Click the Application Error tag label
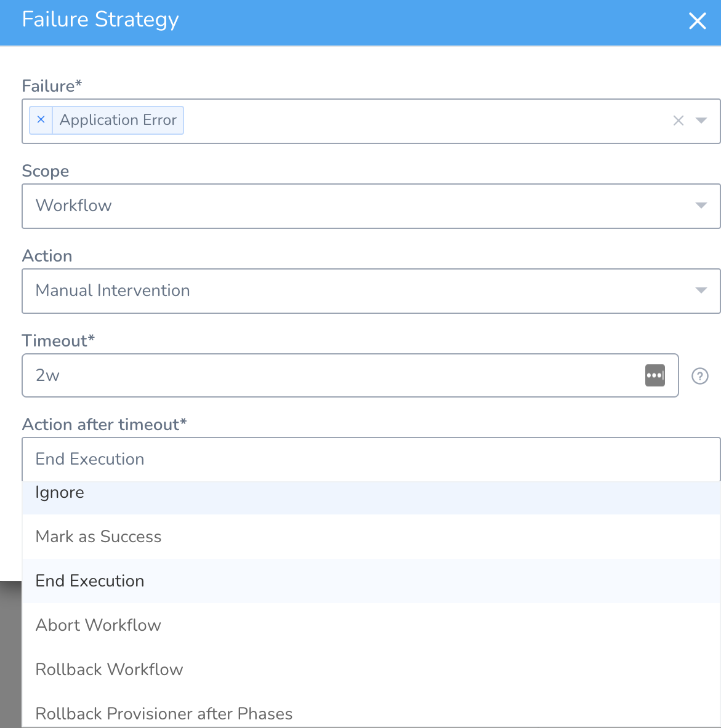The height and width of the screenshot is (728, 721). pyautogui.click(x=118, y=120)
